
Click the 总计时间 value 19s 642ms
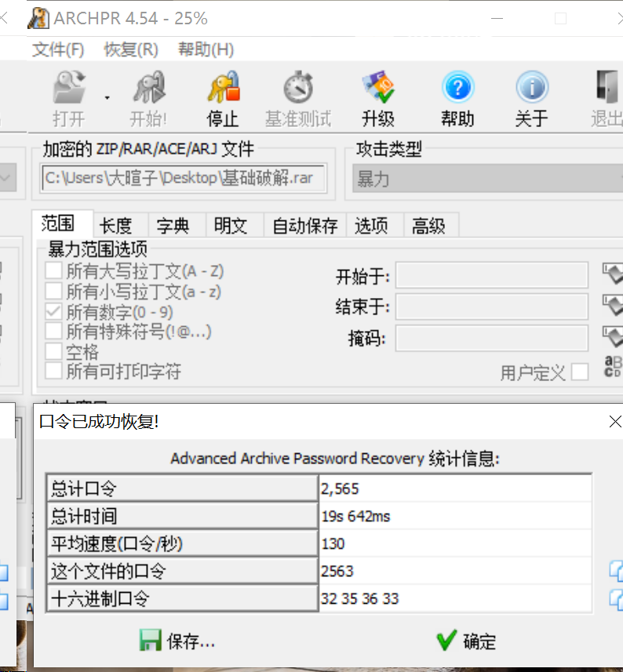point(355,516)
